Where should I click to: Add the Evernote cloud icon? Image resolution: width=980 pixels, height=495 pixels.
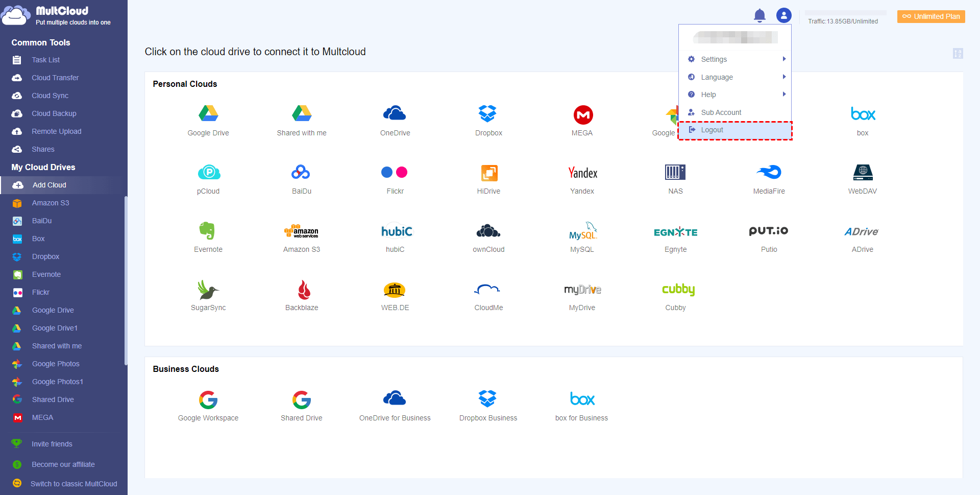tap(207, 231)
